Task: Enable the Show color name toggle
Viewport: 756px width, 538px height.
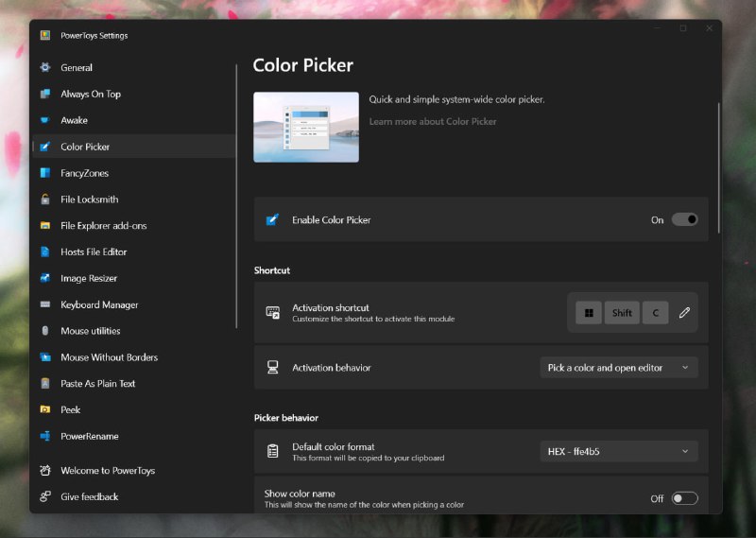Action: pyautogui.click(x=684, y=498)
